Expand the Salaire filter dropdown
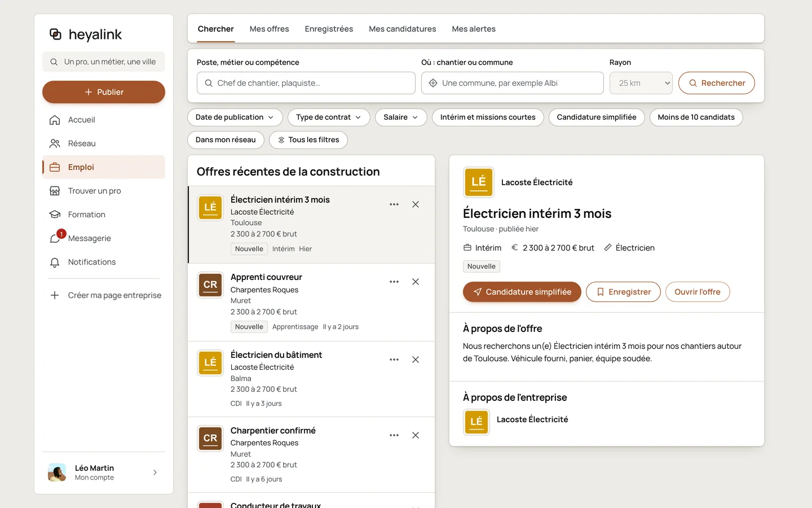The image size is (812, 508). click(x=401, y=117)
